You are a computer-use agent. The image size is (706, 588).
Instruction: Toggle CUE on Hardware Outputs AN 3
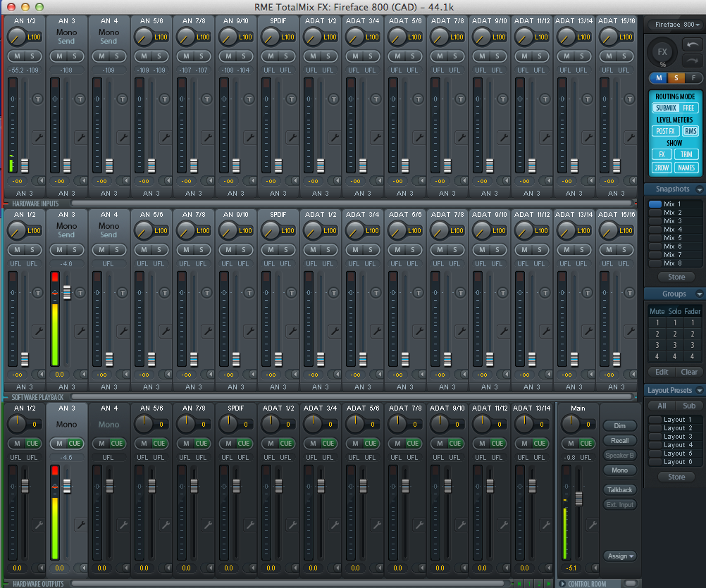pos(75,443)
